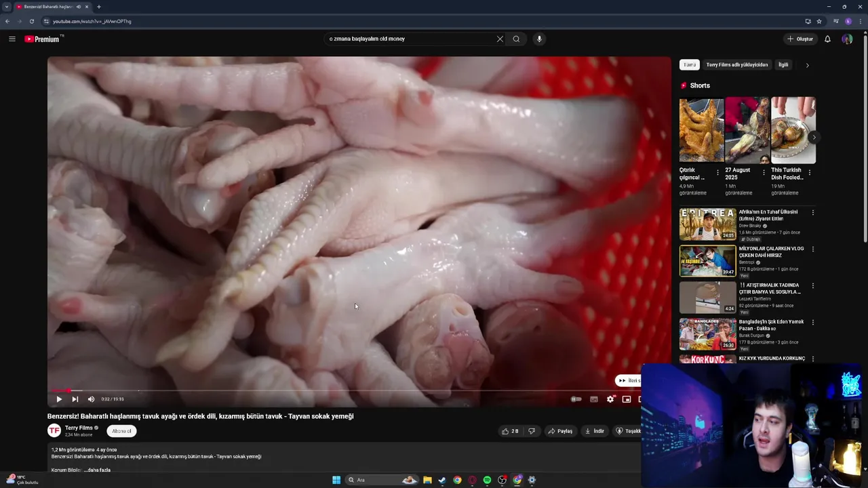Select Terry Films adlı yükleyiciden chip

737,65
